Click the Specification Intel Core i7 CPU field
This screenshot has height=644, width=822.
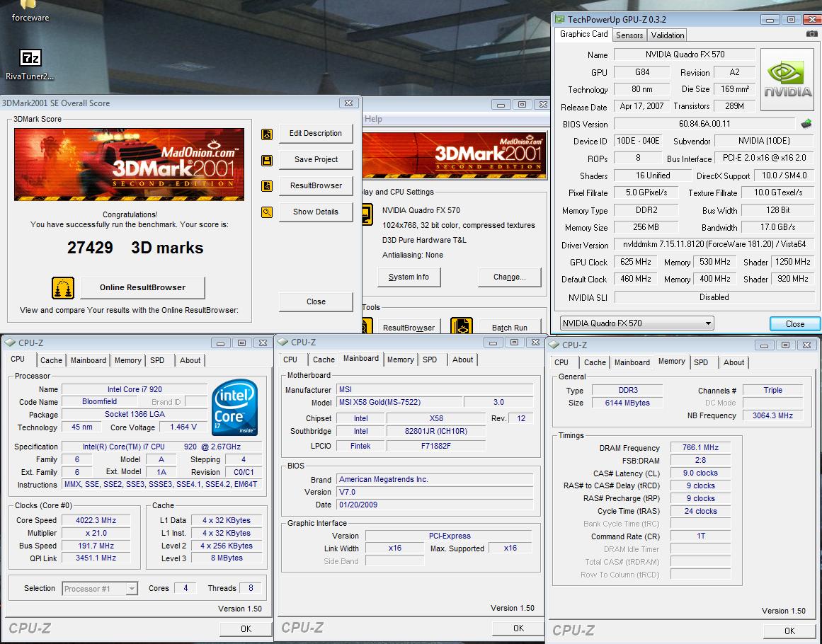point(161,447)
